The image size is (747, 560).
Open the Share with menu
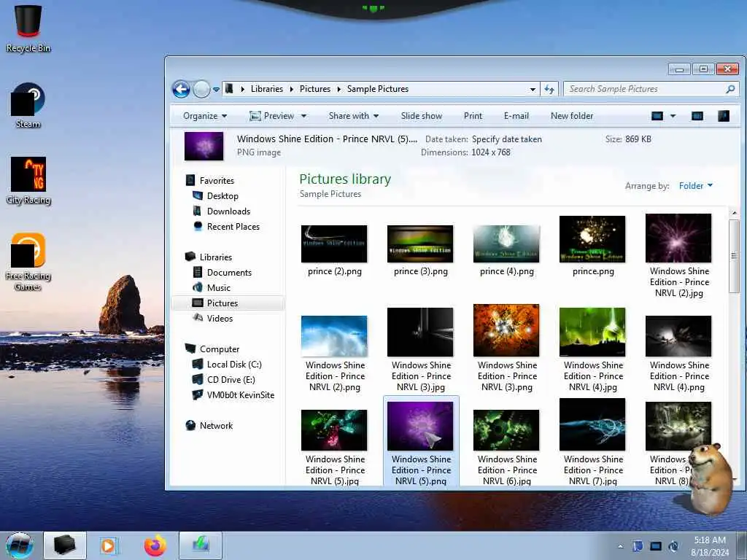pos(354,116)
